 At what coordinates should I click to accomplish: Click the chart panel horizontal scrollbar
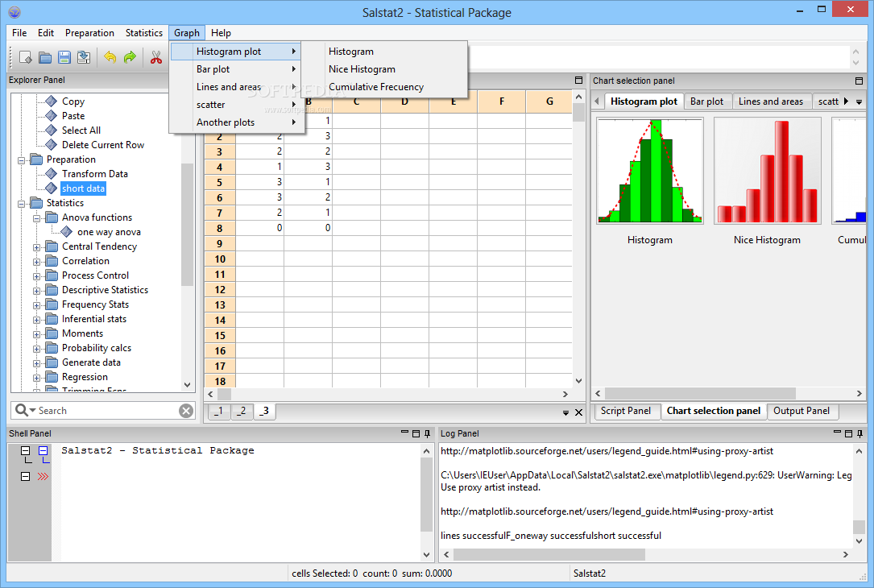coord(700,394)
